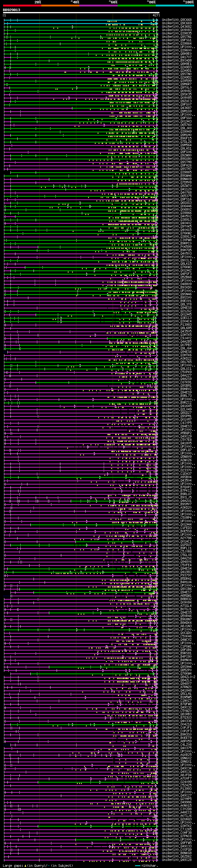Open hit UniRef100_Q7DLZ6
This screenshot has height=868, width=197.
tap(177, 142)
